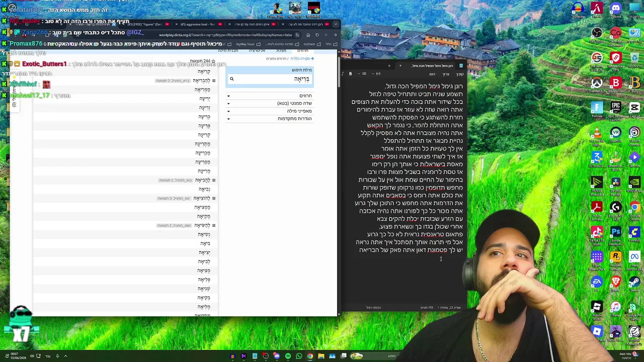Image resolution: width=644 pixels, height=362 pixels.
Task: Open the CapCut desktop shortcut
Action: click(634, 109)
